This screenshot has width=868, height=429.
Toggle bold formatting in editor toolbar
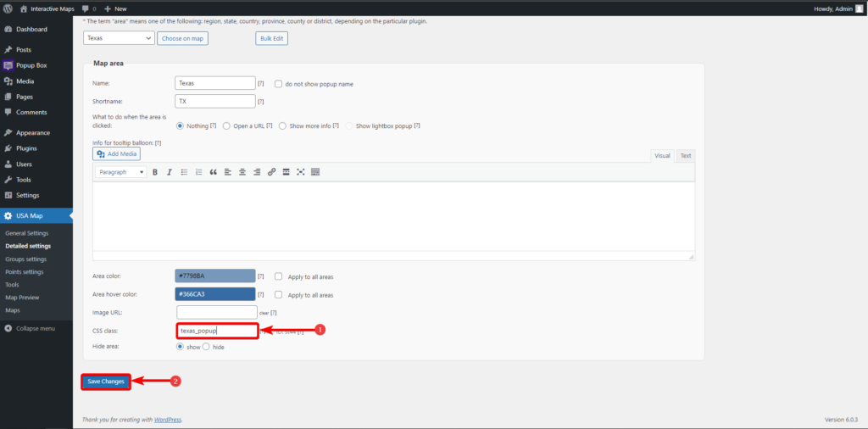click(x=155, y=172)
